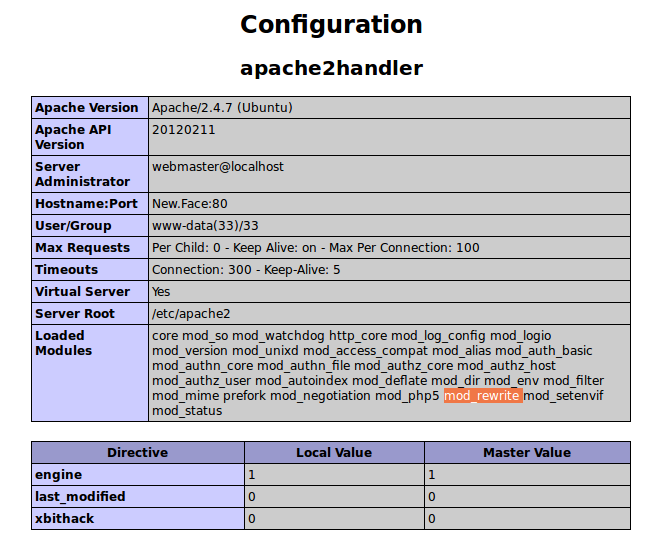656x558 pixels.
Task: Select the Server Administrator label
Action: tap(82, 174)
